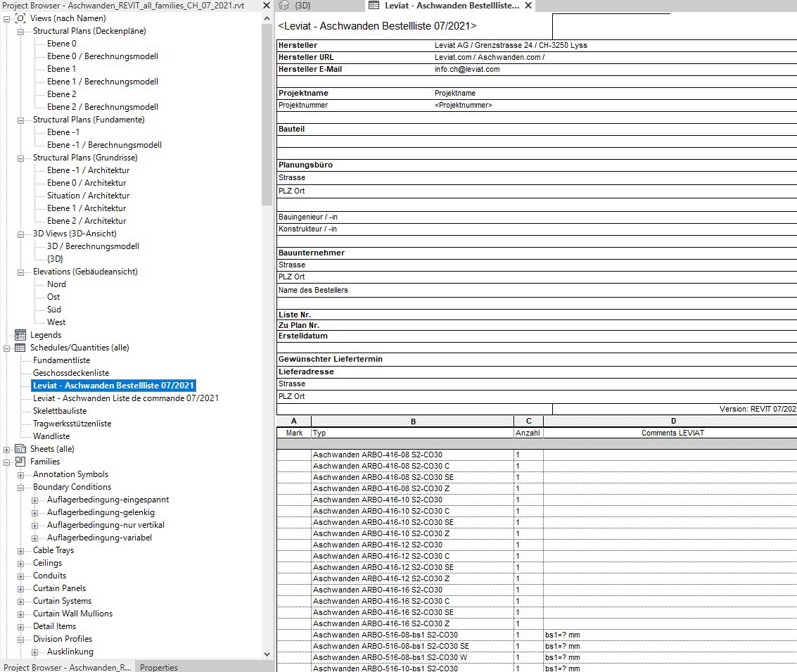Select Leviat - Aschwanden Liste de commande 07/2021
This screenshot has width=797, height=672.
(125, 398)
